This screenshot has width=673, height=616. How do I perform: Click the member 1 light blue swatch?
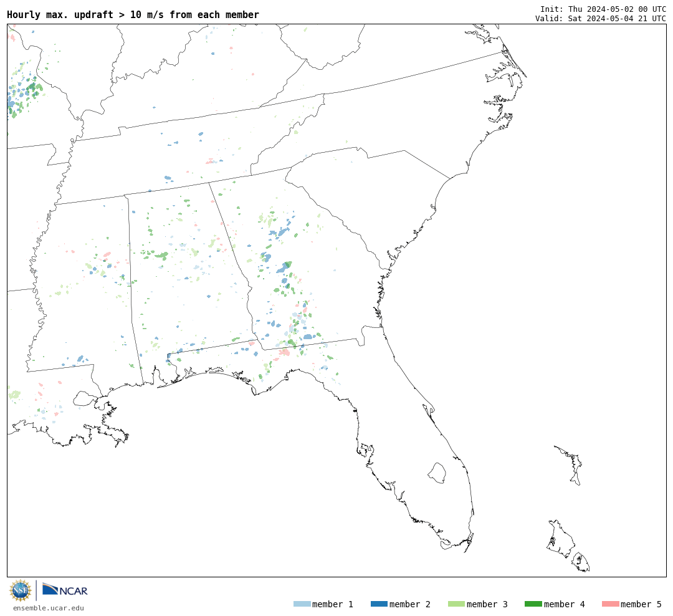[302, 604]
